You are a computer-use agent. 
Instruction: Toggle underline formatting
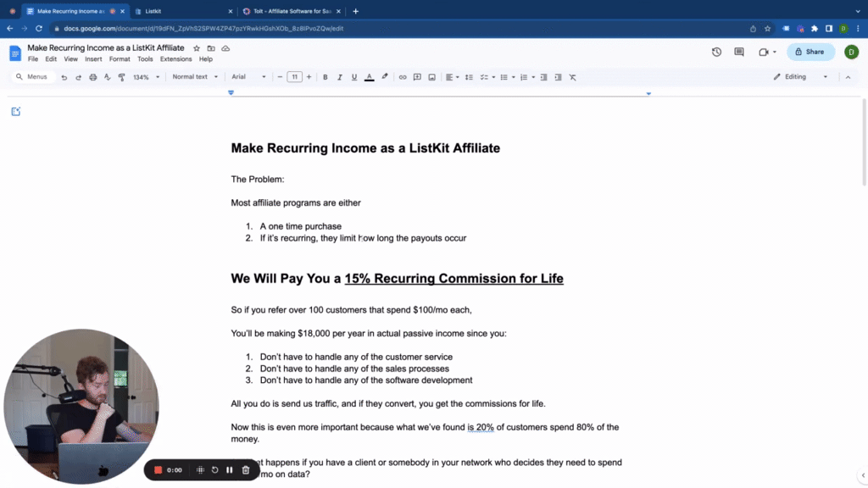point(354,77)
